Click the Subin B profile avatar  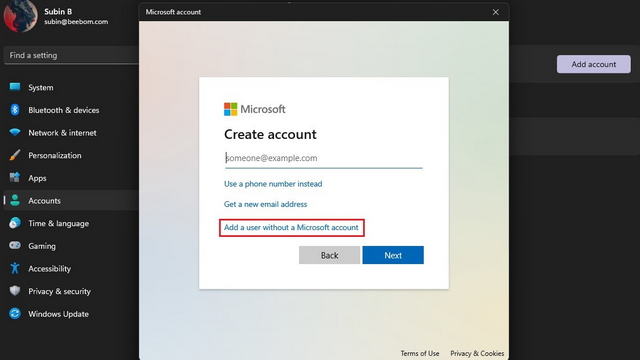point(20,16)
